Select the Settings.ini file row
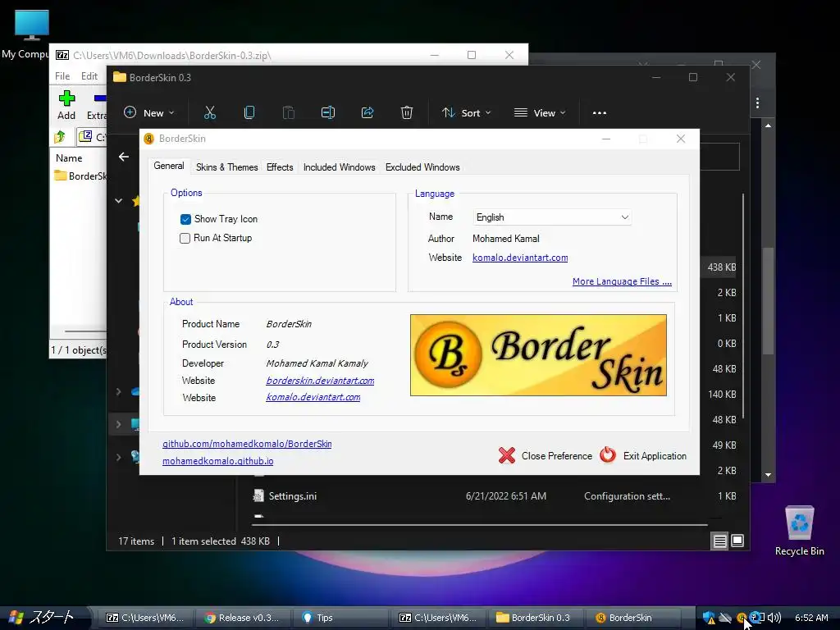 [x=493, y=496]
